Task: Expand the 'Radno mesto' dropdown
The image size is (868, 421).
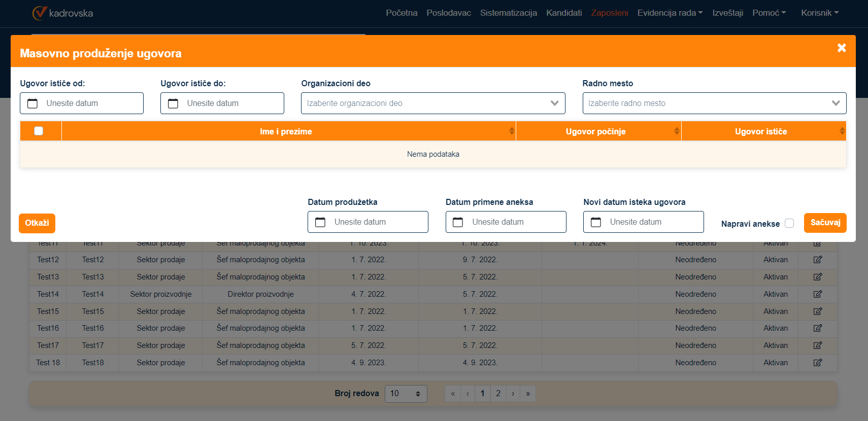Action: 714,103
